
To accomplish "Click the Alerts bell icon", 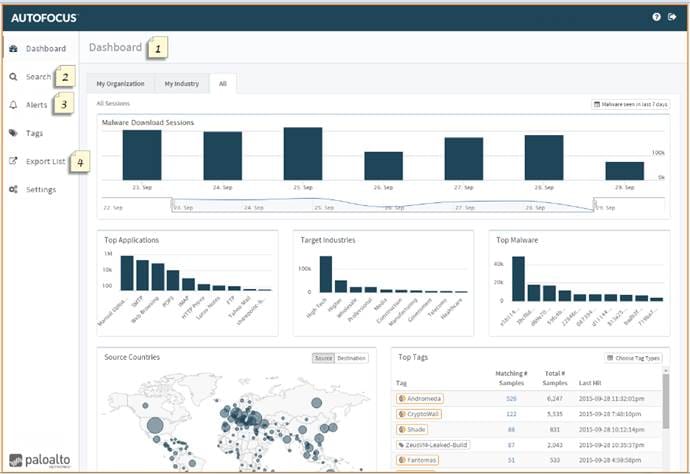I will [13, 105].
